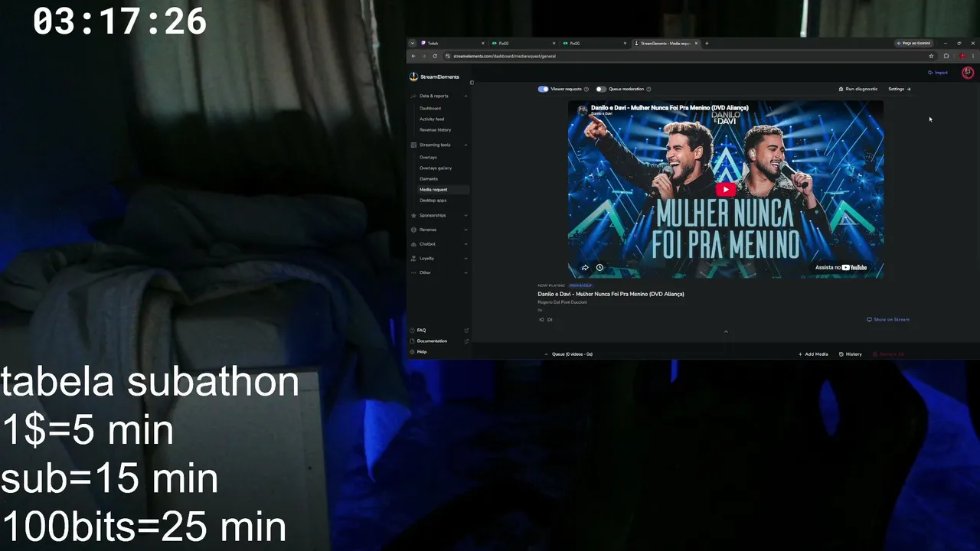
Task: Click the chevron below the now playing panel
Action: pos(726,332)
